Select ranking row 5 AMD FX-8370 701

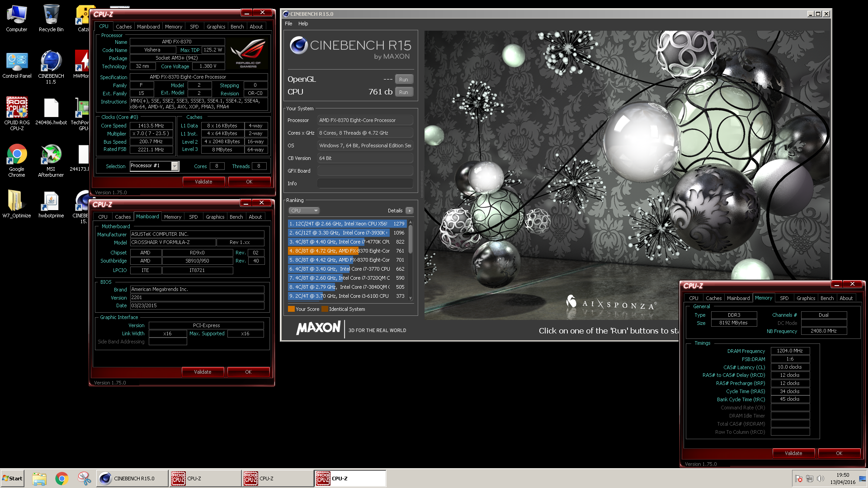click(347, 260)
